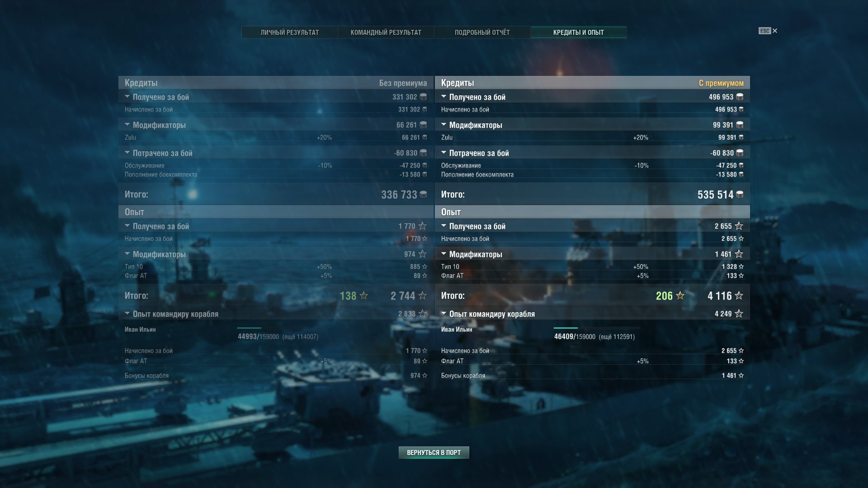Open the Командный результат tab
Image resolution: width=868 pixels, height=488 pixels.
point(386,33)
